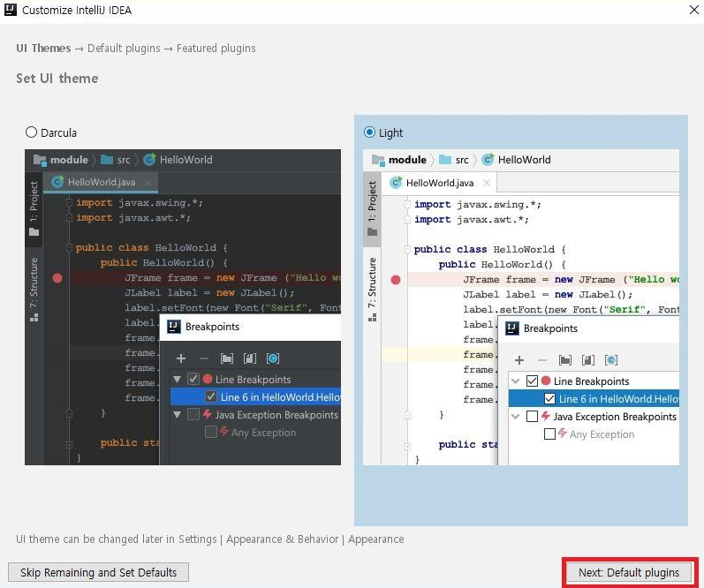Viewport: 704px width, 588px height.
Task: Click the src folder icon in Light preview
Action: click(445, 160)
